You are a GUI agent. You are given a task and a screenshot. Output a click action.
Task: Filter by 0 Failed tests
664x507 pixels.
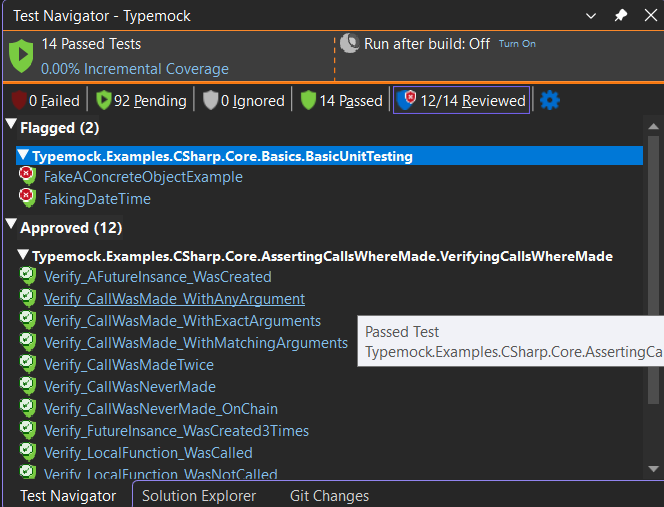point(46,101)
